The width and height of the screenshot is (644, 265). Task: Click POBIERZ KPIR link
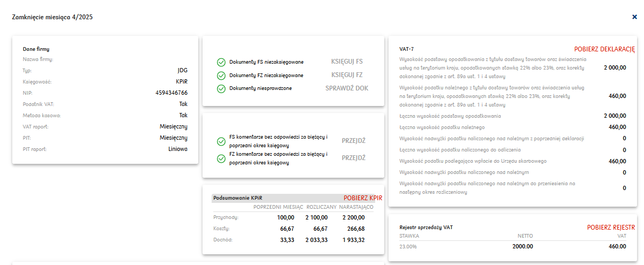pos(363,198)
